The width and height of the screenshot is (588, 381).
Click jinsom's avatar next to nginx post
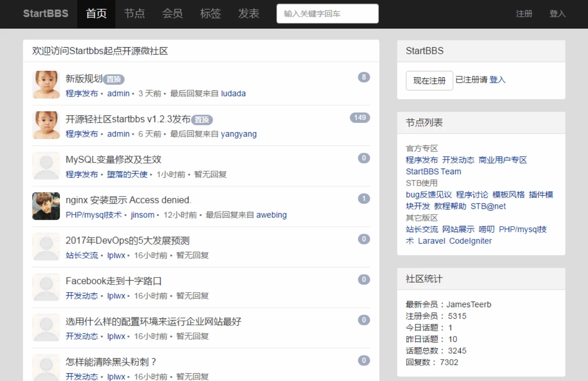point(46,206)
